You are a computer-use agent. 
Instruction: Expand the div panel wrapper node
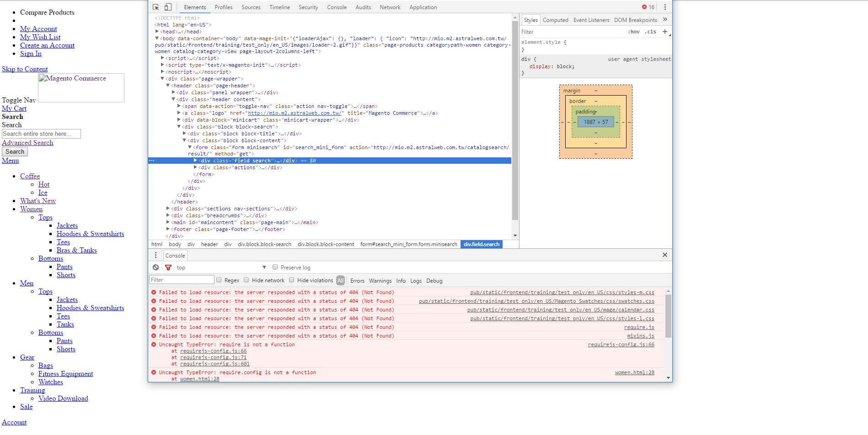pos(173,92)
